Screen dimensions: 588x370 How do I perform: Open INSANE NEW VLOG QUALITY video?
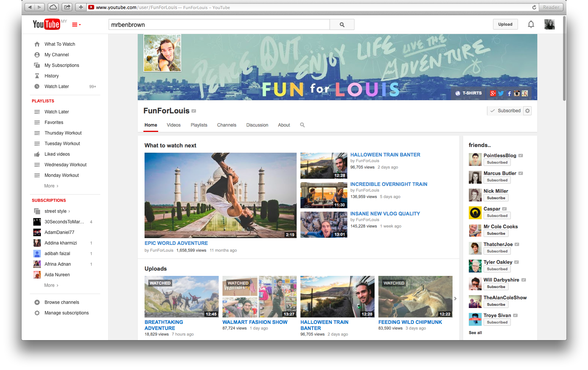(x=385, y=214)
